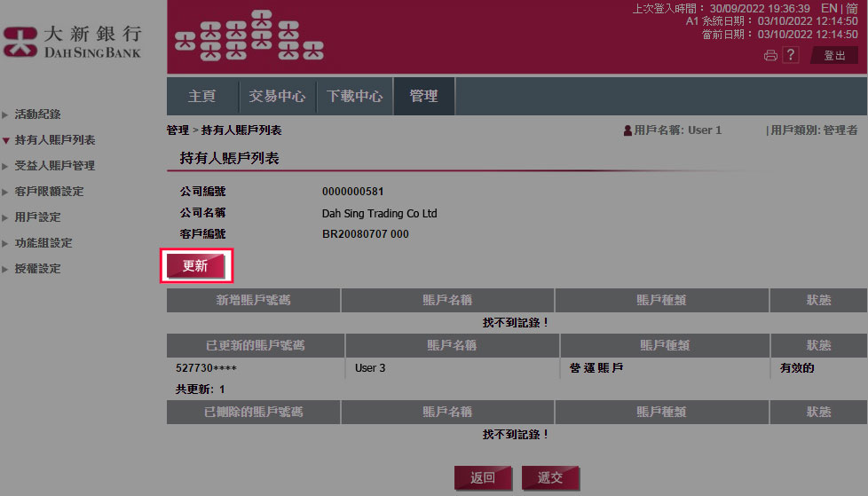868x496 pixels.
Task: Click the 登出 logout button
Action: (x=834, y=55)
